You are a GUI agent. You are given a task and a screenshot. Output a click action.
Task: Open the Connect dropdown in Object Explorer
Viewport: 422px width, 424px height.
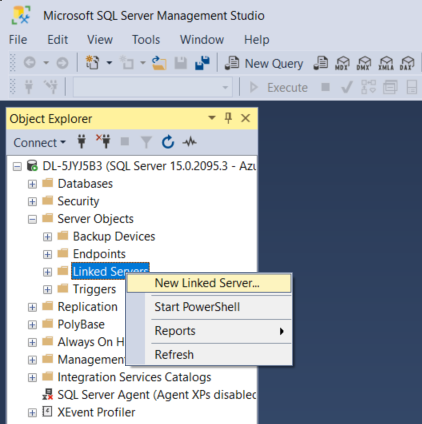[39, 143]
